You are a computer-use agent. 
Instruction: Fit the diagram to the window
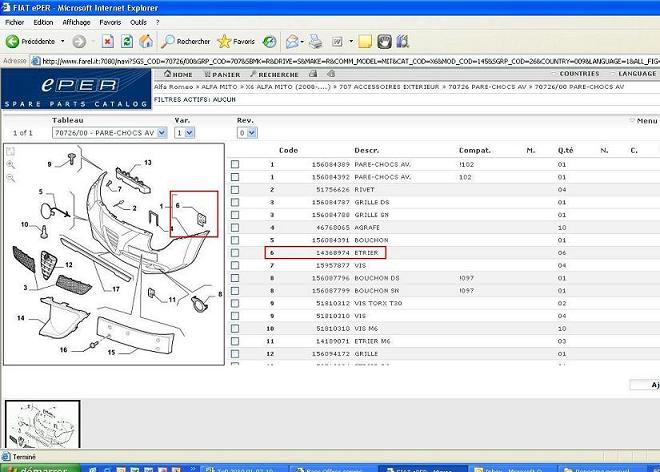(10, 153)
